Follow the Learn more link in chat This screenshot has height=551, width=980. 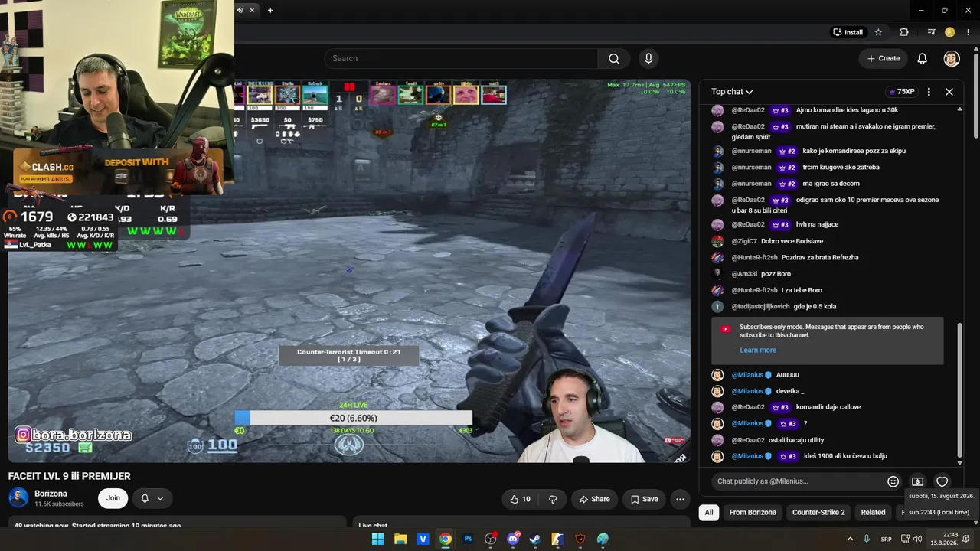(x=758, y=350)
